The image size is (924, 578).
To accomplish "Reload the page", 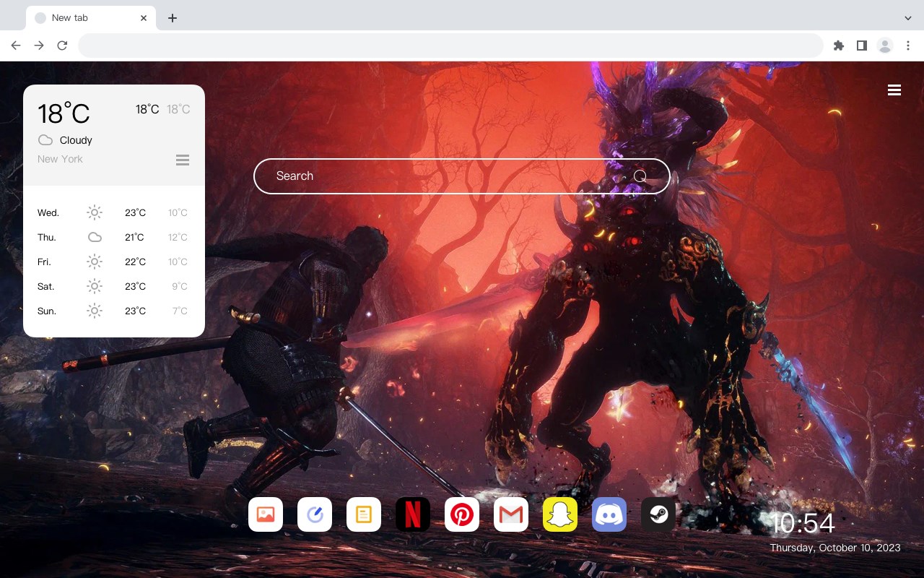I will point(62,46).
